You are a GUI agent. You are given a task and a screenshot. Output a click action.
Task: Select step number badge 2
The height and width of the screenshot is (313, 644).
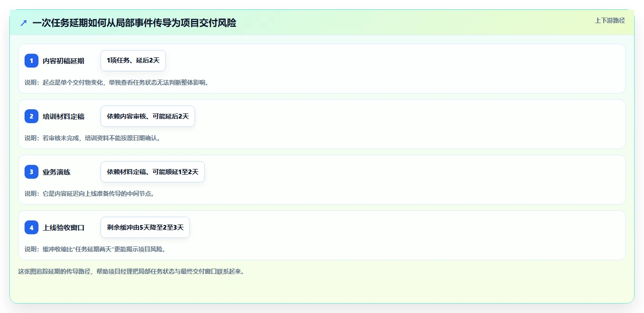point(32,116)
